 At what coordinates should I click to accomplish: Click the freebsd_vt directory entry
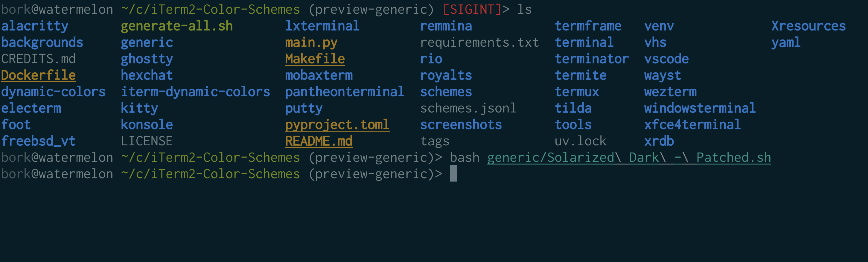(x=38, y=141)
